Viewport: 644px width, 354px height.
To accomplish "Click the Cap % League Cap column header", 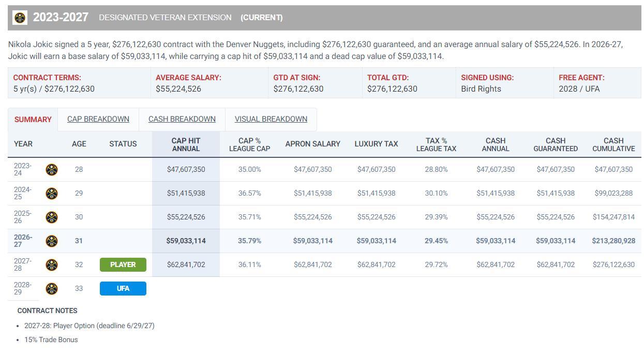I will click(x=250, y=144).
